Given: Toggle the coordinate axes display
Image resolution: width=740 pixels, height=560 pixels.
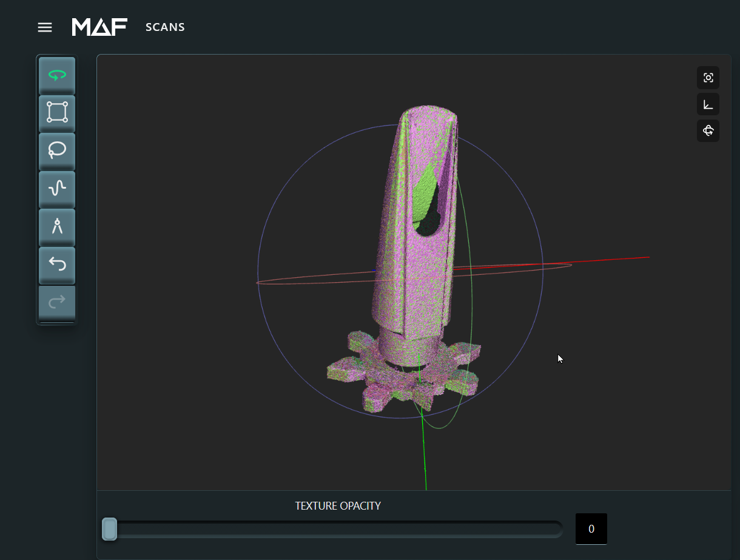Looking at the screenshot, I should 708,104.
